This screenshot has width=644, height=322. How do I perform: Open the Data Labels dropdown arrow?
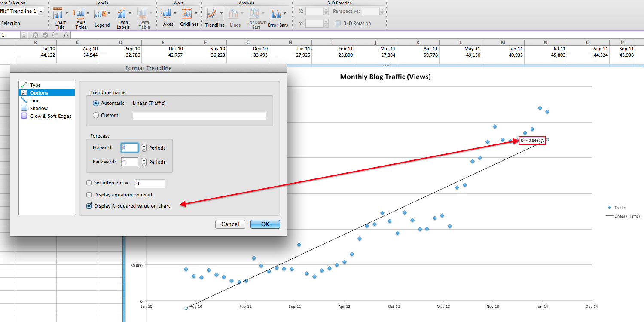click(130, 14)
